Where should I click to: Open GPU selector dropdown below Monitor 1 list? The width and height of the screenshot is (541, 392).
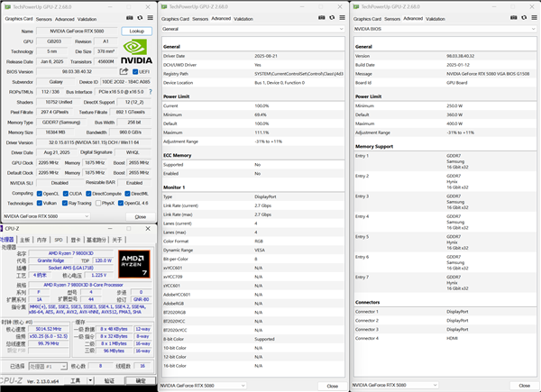click(x=203, y=386)
